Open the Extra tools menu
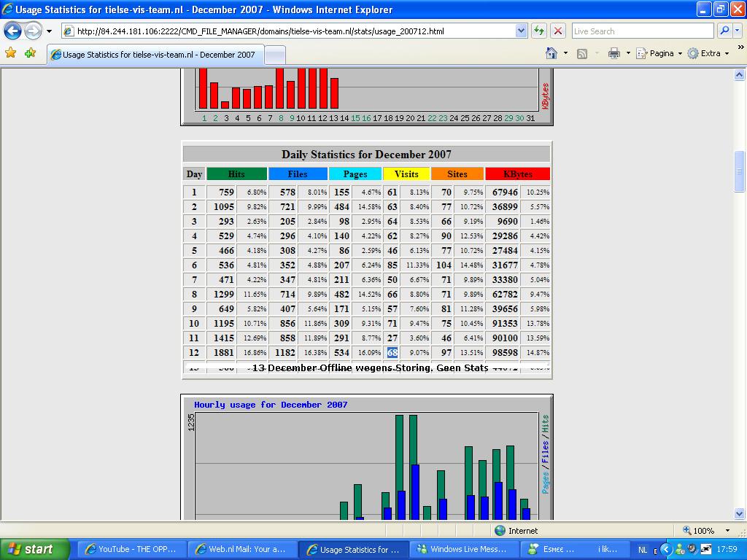The image size is (747, 560). coord(708,53)
